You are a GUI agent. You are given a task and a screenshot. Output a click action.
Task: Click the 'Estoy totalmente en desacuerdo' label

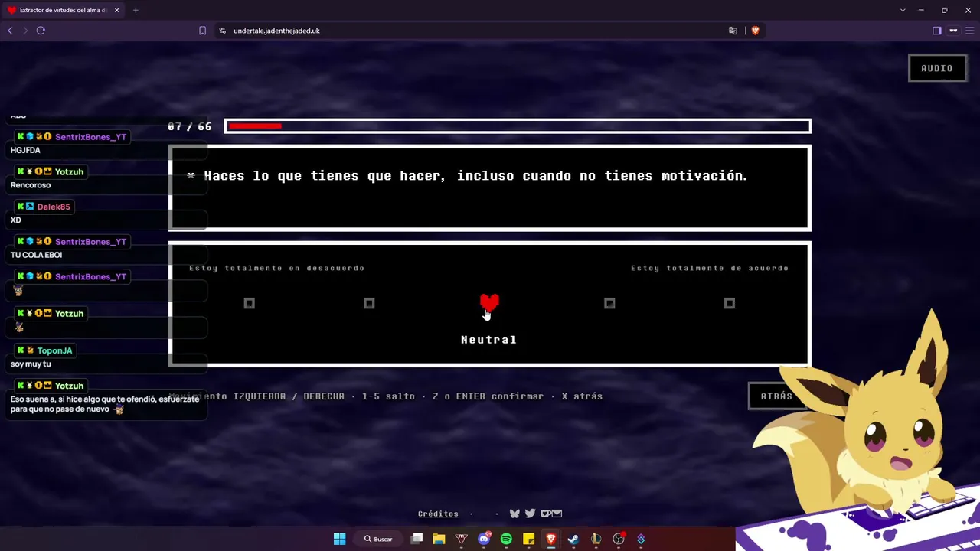tap(277, 268)
